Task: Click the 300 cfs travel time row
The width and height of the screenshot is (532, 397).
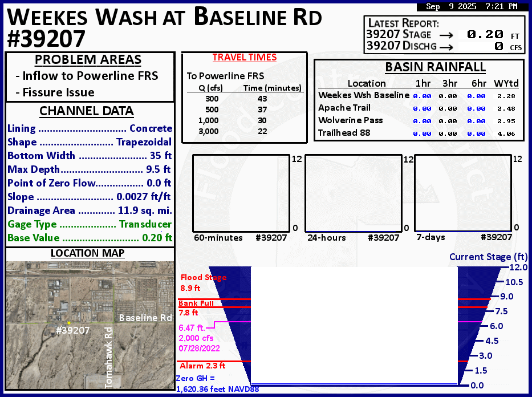Action: 236,99
